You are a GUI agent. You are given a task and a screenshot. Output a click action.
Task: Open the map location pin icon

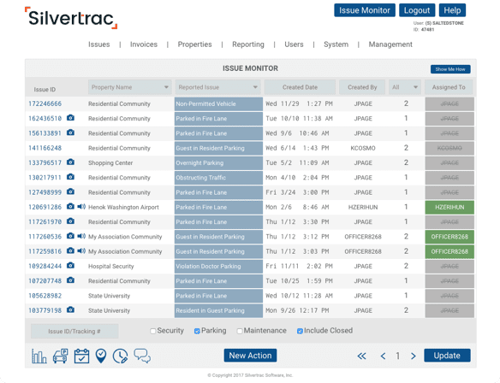[x=101, y=356]
